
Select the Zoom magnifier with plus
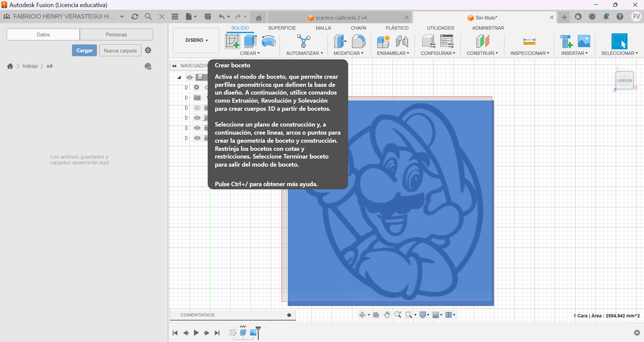(398, 315)
